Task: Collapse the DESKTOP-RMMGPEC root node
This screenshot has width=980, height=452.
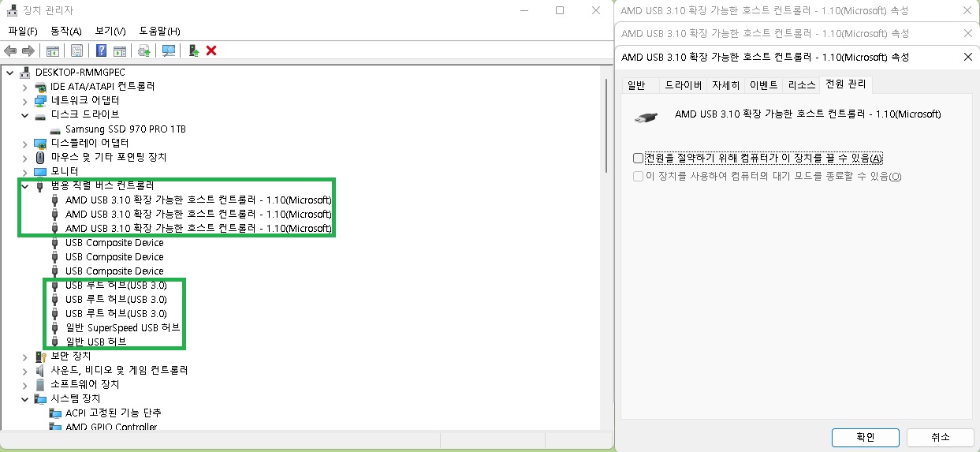Action: coord(9,73)
